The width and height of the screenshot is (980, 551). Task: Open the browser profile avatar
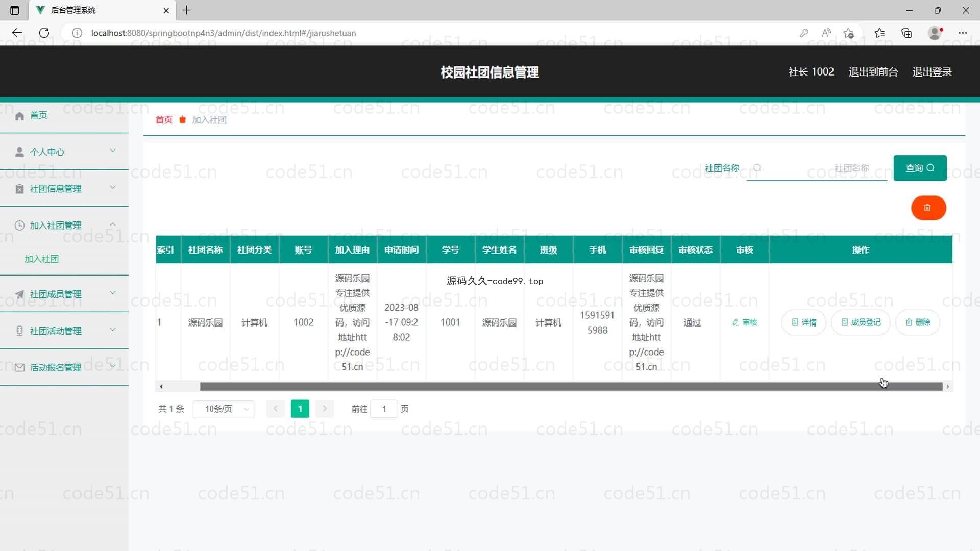pos(935,33)
